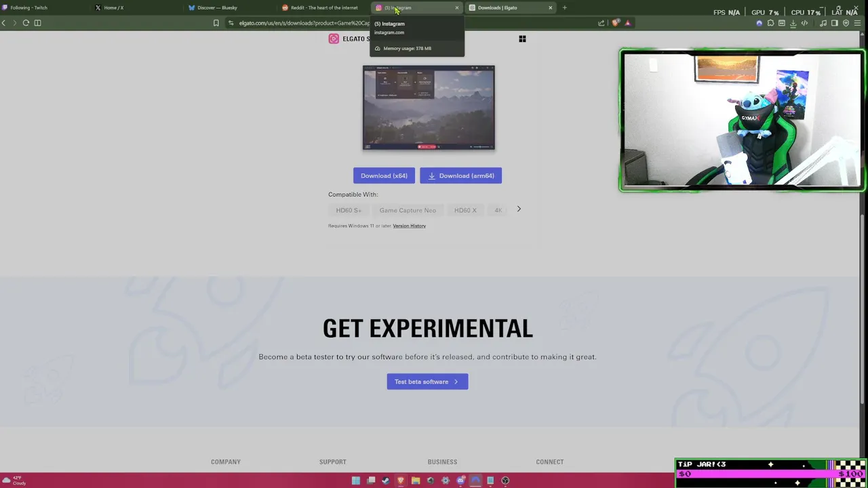This screenshot has height=488, width=868.
Task: Launch Steam from the taskbar
Action: point(386,481)
